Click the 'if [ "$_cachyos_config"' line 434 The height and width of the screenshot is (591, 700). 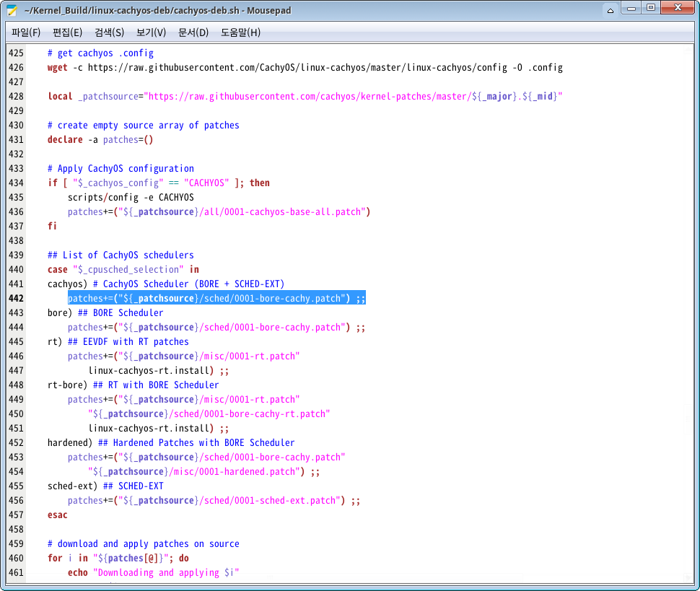click(x=159, y=183)
